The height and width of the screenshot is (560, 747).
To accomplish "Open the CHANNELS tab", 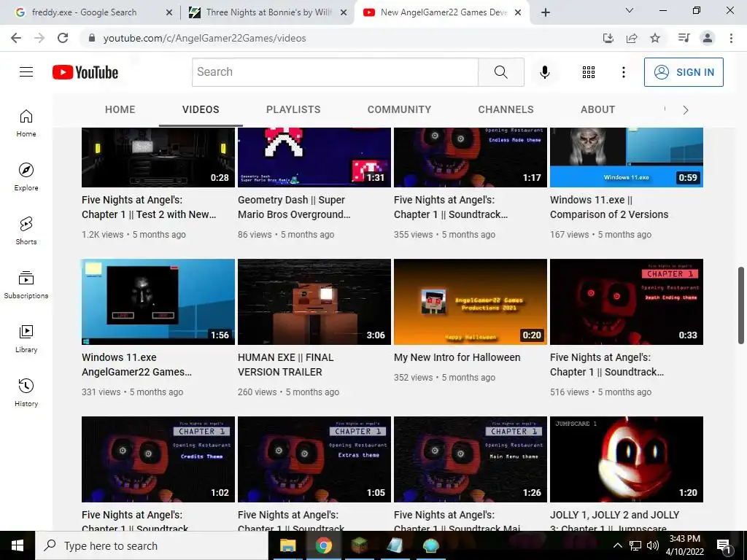I will pyautogui.click(x=506, y=109).
